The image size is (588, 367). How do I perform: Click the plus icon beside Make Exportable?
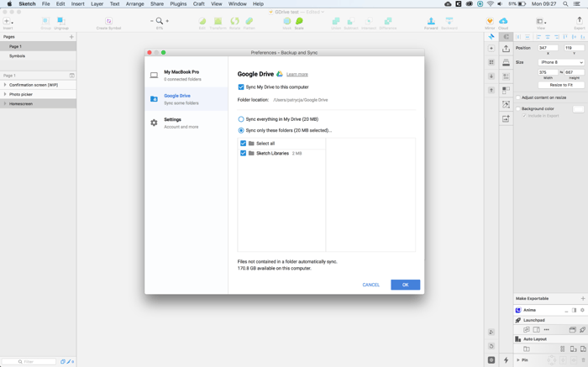[x=582, y=299]
